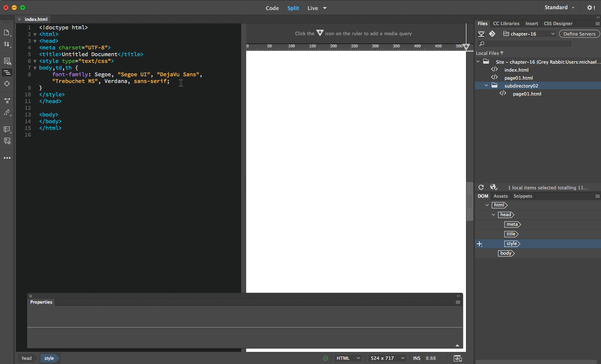The image size is (601, 364).
Task: Click the Define Servers button
Action: pyautogui.click(x=579, y=34)
